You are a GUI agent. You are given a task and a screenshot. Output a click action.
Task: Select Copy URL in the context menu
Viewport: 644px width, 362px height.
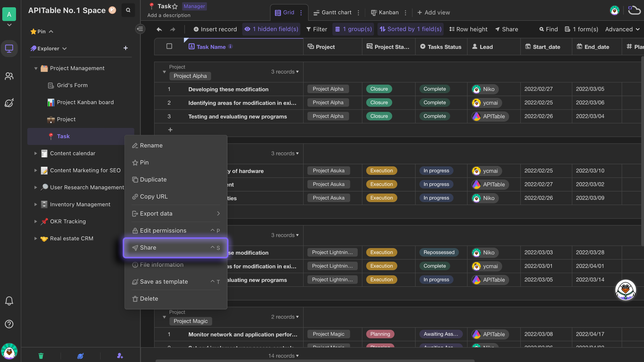(176, 197)
